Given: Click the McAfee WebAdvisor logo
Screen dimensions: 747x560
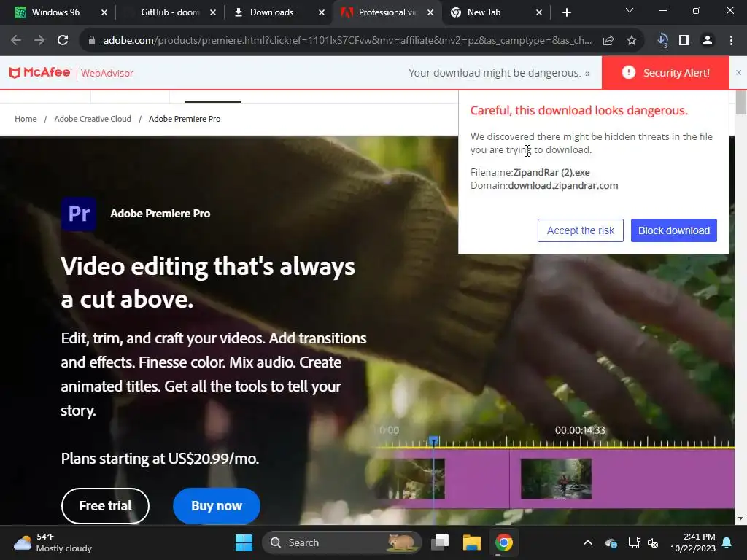Looking at the screenshot, I should 71,73.
